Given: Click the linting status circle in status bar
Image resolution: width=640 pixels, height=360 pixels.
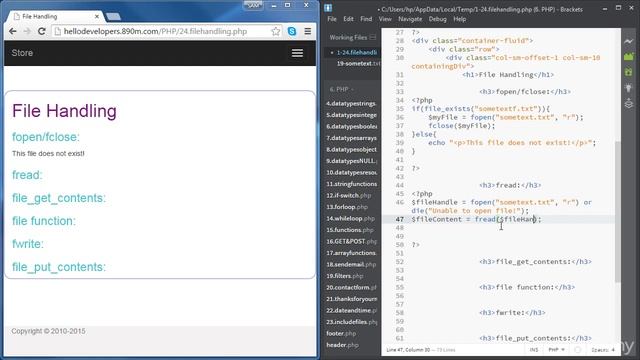Looking at the screenshot, I should coord(578,350).
